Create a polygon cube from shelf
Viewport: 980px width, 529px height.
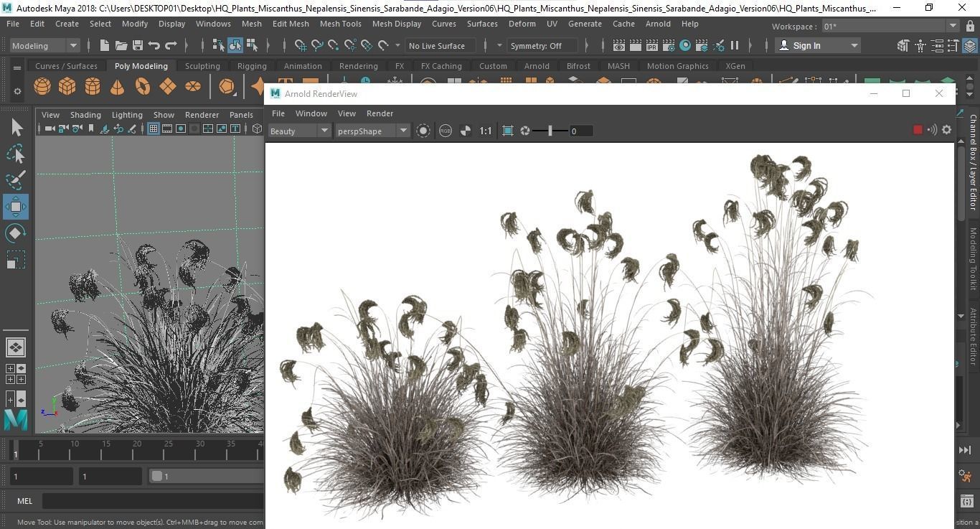[x=67, y=87]
